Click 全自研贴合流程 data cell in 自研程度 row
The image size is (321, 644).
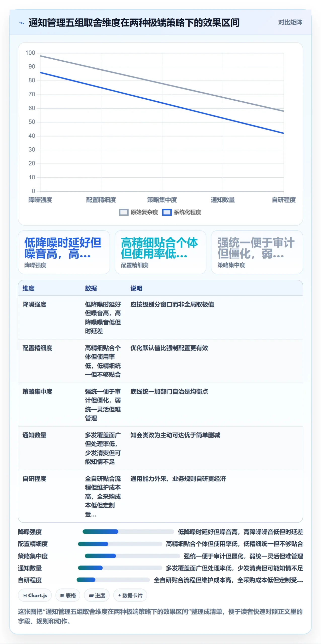click(x=103, y=496)
